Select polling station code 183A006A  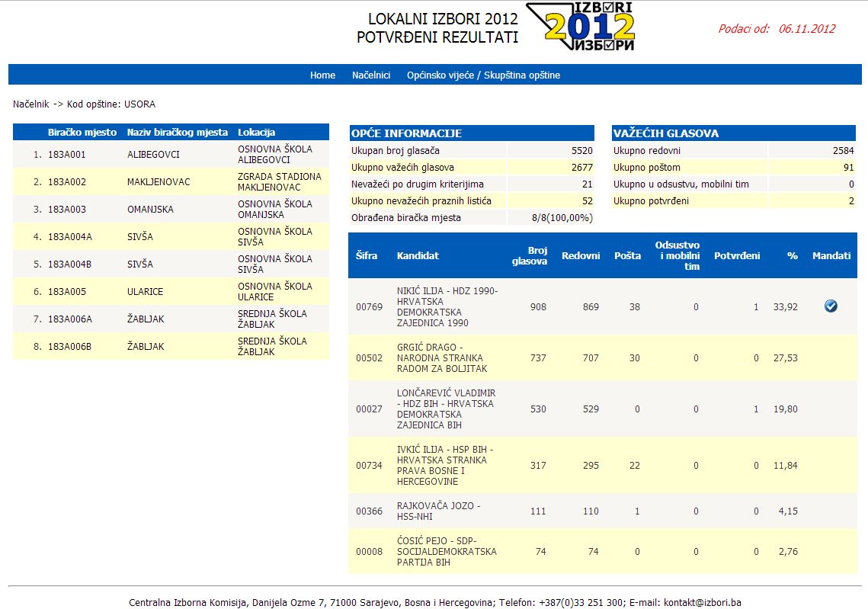coord(70,319)
